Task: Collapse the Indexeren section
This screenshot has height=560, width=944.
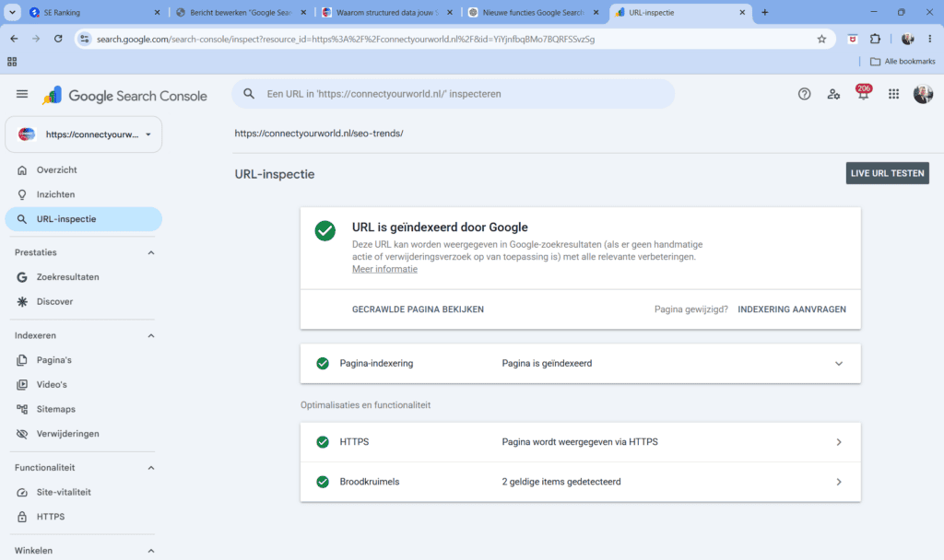Action: [151, 335]
